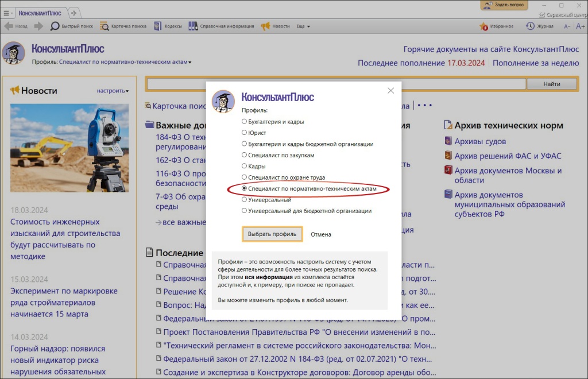588x379 pixels.
Task: Click Архив документов Москвы и области icon
Action: point(448,170)
